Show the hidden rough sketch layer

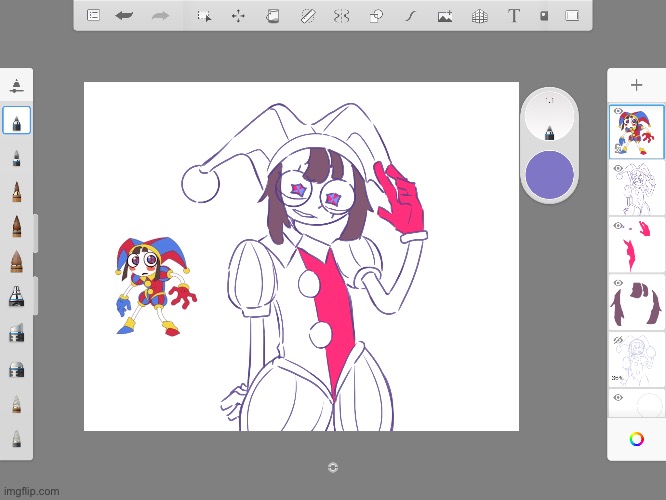pos(618,340)
